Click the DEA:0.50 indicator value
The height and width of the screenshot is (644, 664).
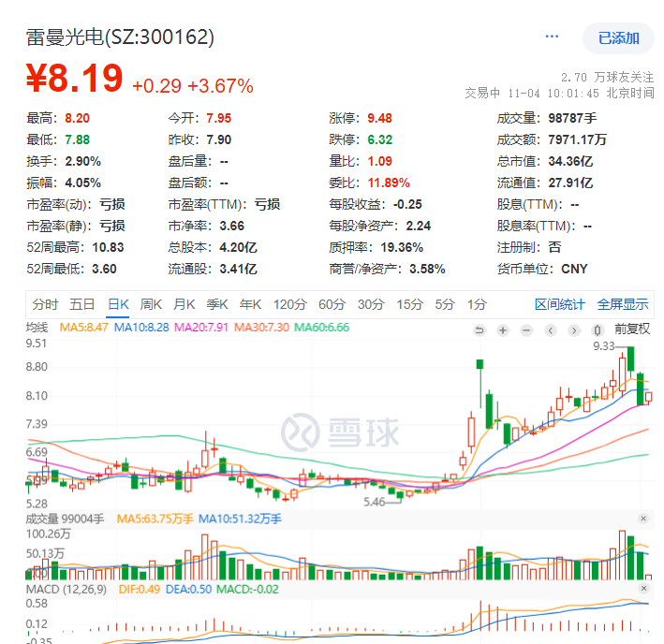[188, 589]
